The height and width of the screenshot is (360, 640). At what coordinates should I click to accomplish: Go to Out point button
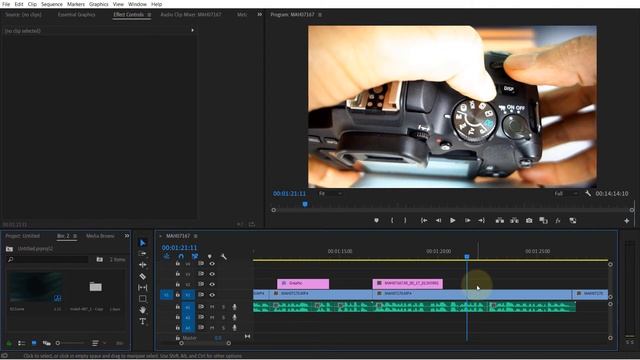[482, 220]
